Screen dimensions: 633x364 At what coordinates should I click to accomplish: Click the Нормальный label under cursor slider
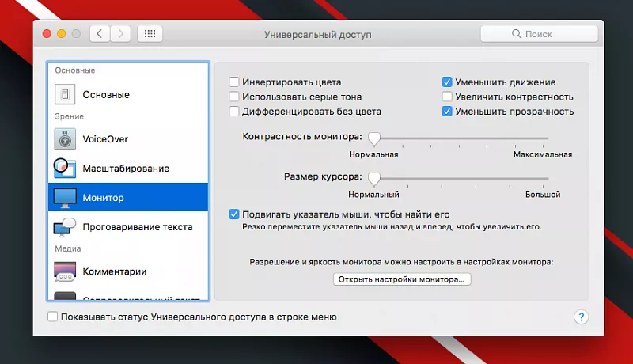[x=373, y=195]
